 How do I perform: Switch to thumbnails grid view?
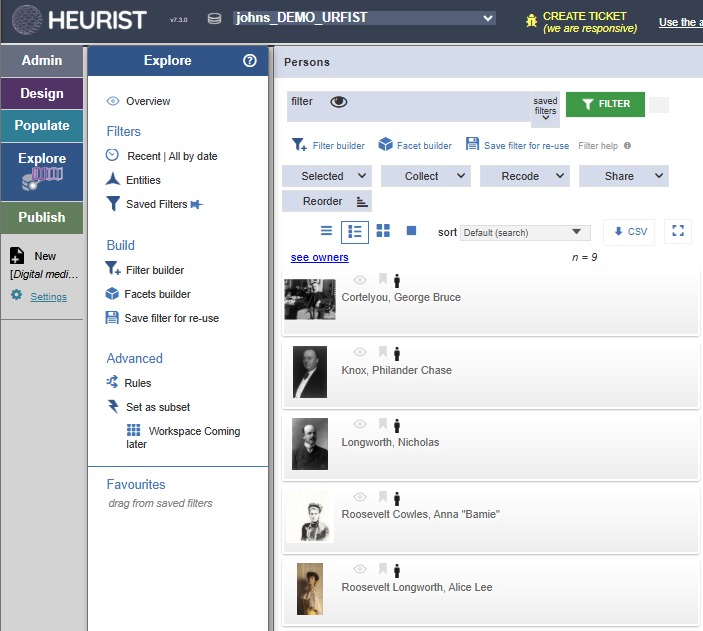coord(383,231)
